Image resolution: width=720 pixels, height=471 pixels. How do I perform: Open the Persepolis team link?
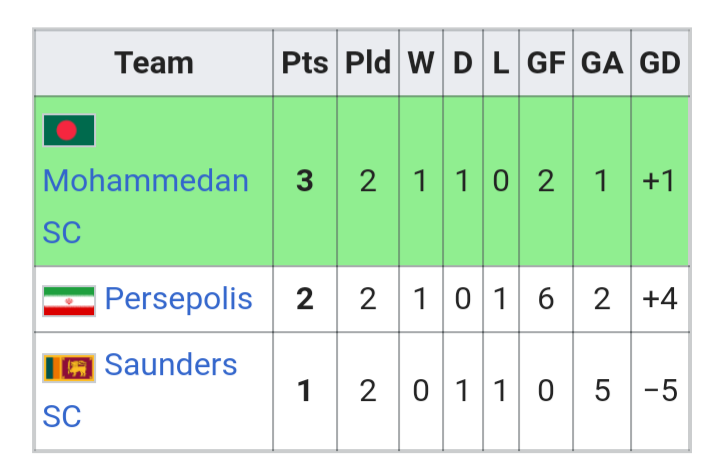179,299
